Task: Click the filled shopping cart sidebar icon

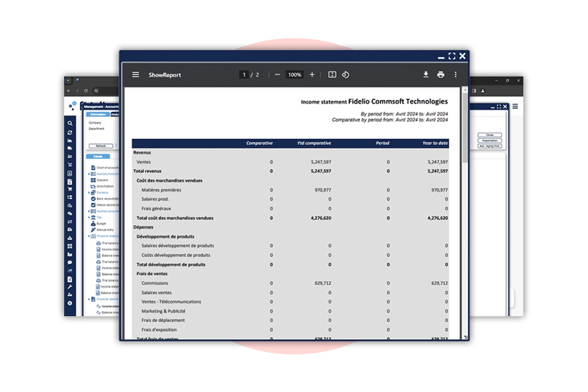Action: click(70, 189)
